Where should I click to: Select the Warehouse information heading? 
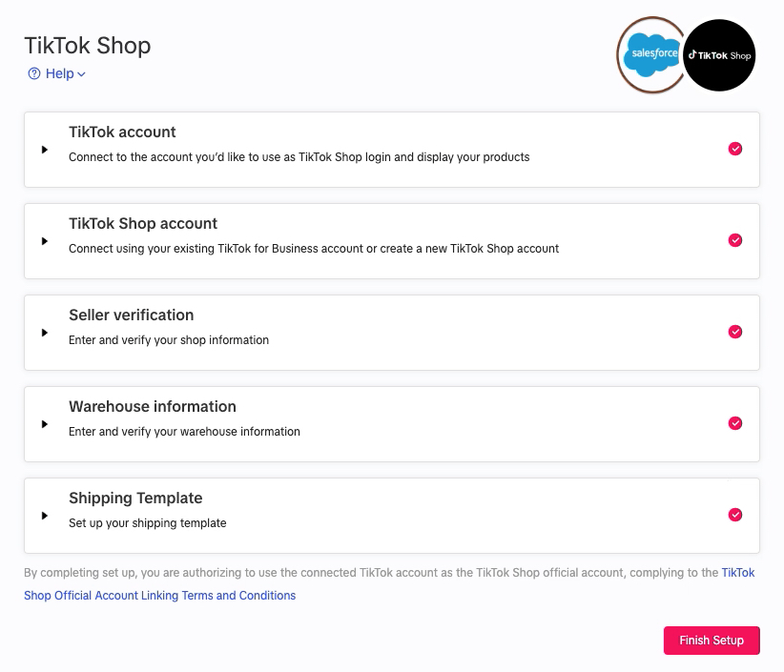152,407
